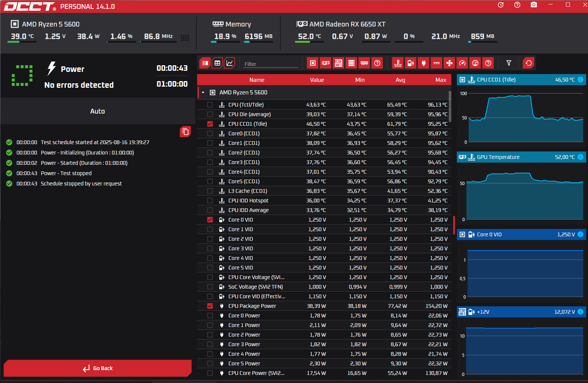This screenshot has width=588, height=383.
Task: Click the question mark filter beside the memory icon
Action: pos(377,63)
